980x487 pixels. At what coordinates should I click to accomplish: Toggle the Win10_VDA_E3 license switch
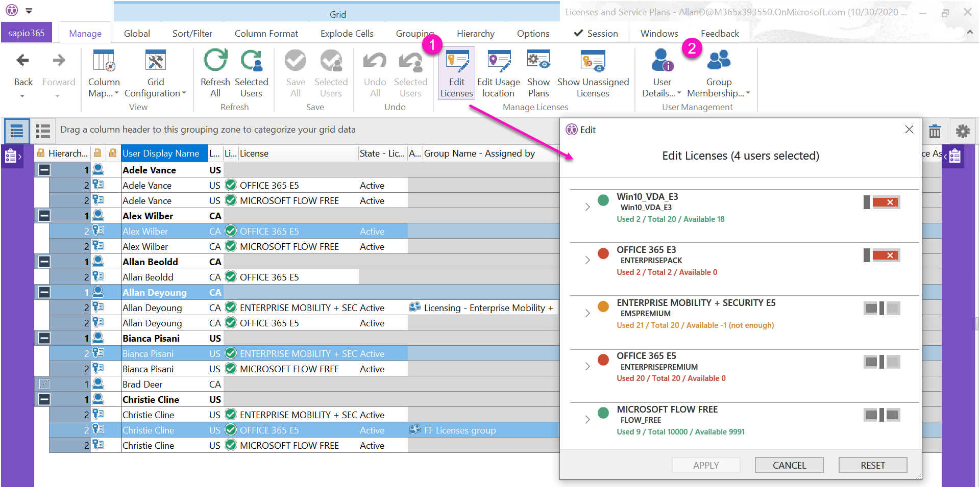coord(881,202)
